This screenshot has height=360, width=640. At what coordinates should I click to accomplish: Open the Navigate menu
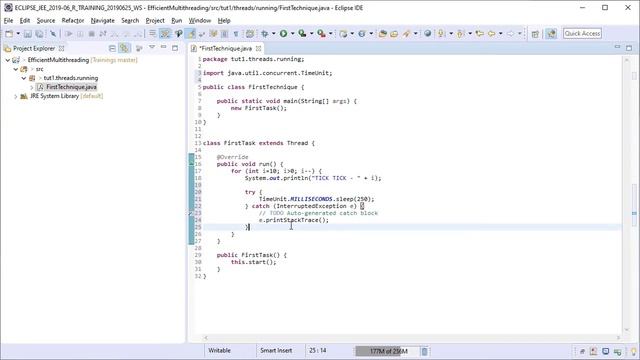pyautogui.click(x=102, y=20)
